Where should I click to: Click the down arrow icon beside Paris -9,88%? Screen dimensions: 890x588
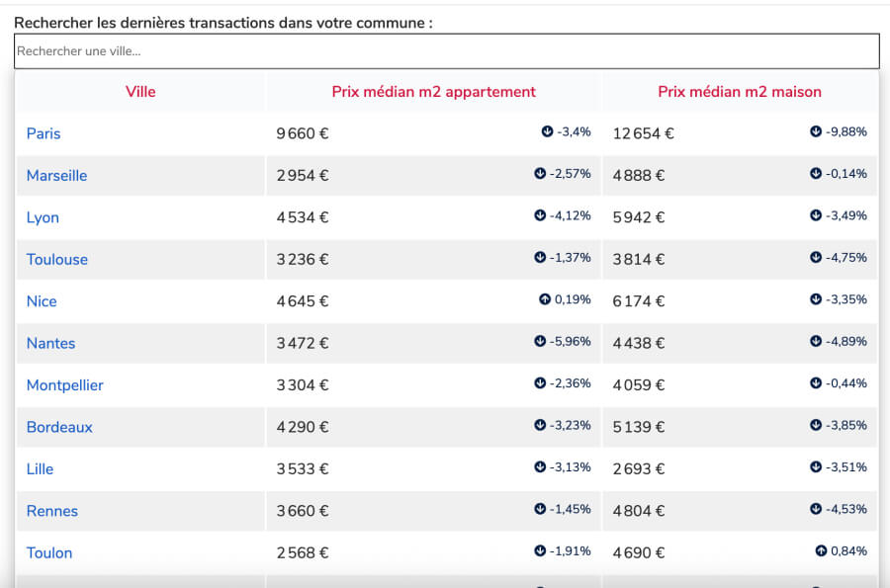tap(816, 131)
